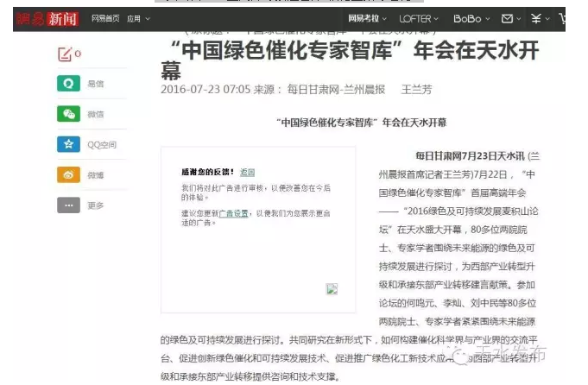The width and height of the screenshot is (588, 385).
Task: Share article via WeChat icon
Action: [x=68, y=114]
